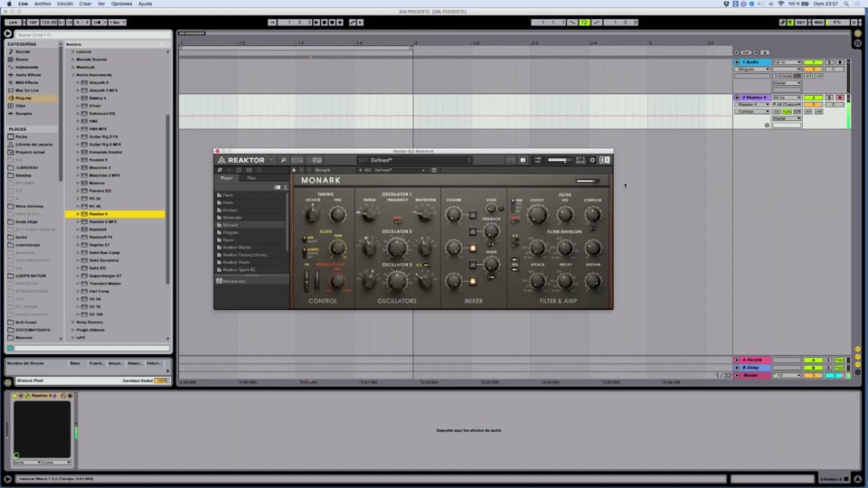Open All Ins input dropdown on Reaktor track

tap(787, 98)
